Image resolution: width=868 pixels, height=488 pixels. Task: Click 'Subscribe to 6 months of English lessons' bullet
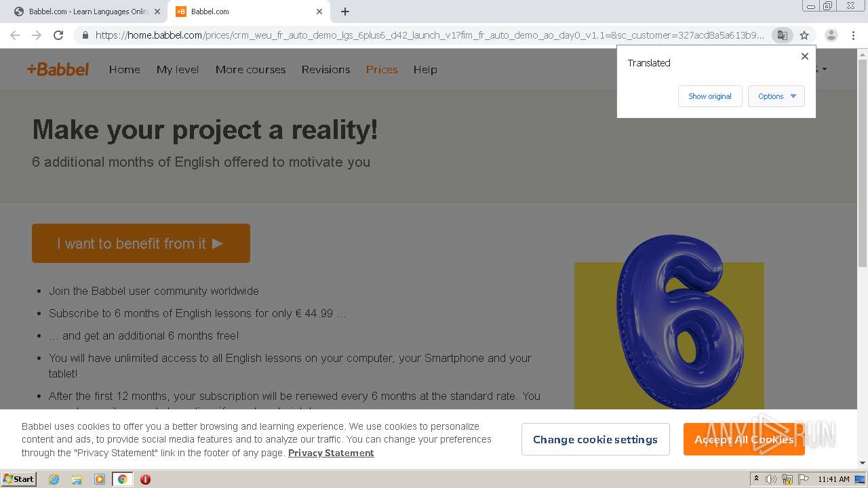tap(197, 313)
